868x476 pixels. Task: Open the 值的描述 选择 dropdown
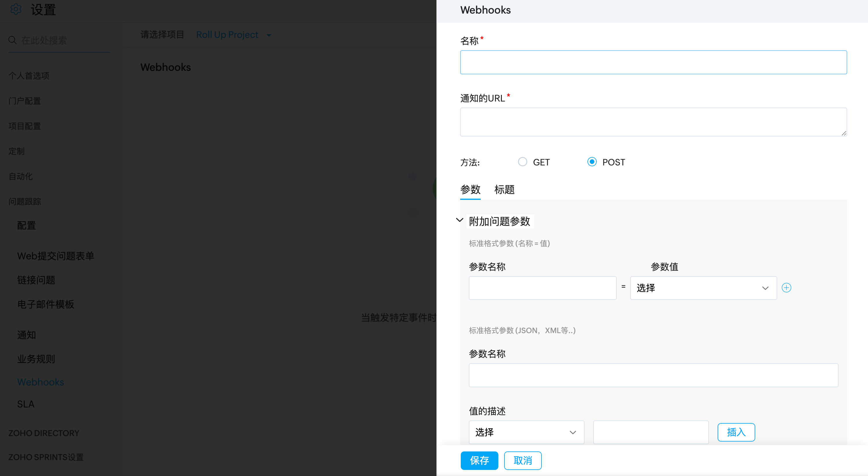[x=526, y=432]
